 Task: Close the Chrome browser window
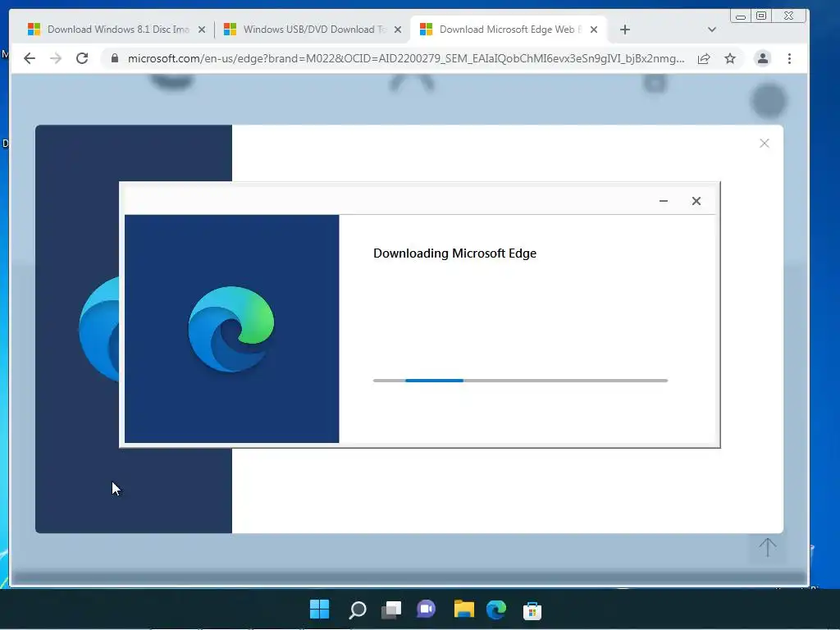click(x=788, y=16)
